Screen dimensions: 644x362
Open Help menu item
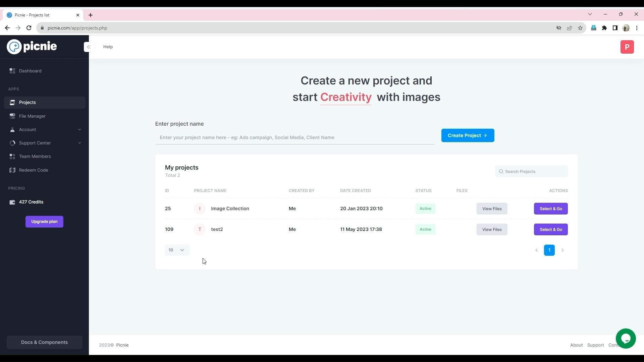click(108, 47)
